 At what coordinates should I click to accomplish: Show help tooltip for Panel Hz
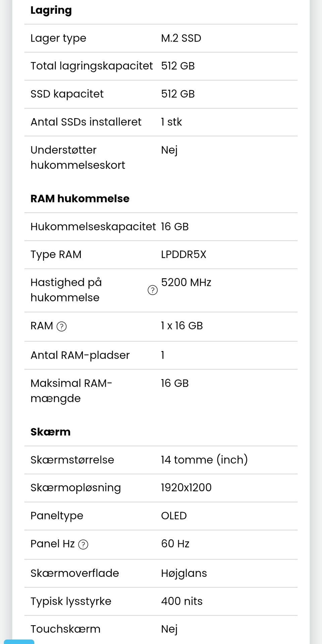pyautogui.click(x=83, y=544)
